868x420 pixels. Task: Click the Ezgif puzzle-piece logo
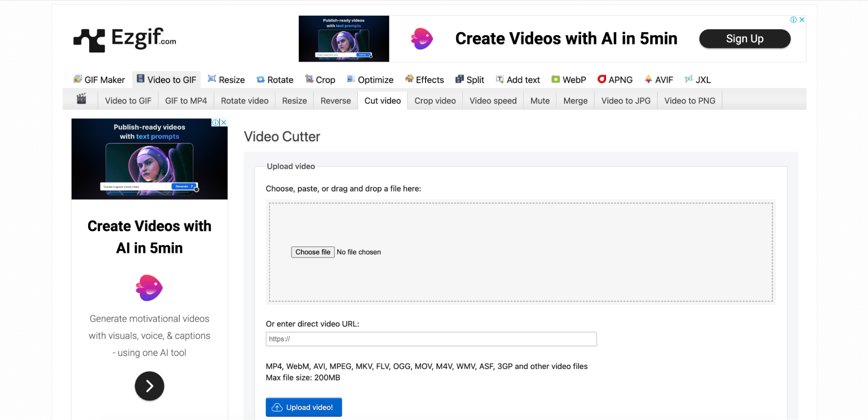click(x=89, y=40)
